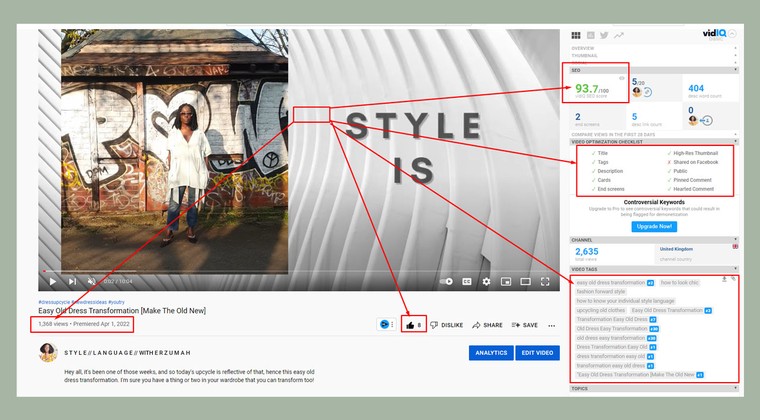Image resolution: width=760 pixels, height=420 pixels.
Task: Collapse the SEO section
Action: point(735,70)
